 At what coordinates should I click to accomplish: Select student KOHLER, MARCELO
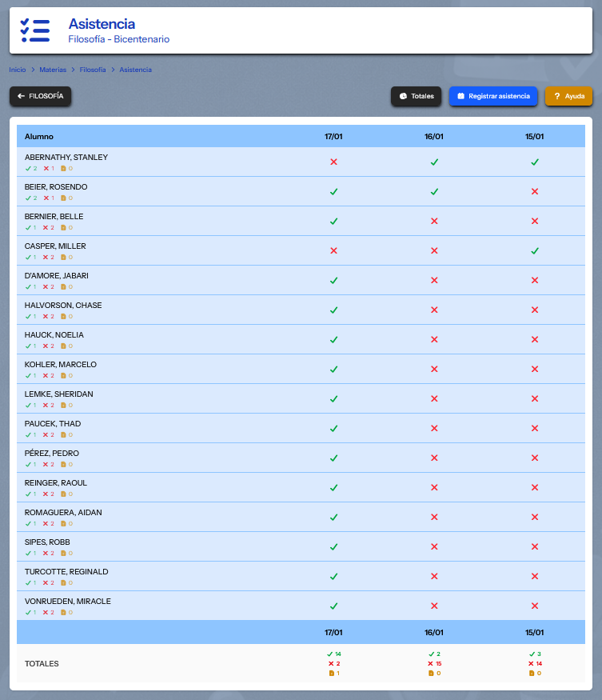(x=61, y=364)
